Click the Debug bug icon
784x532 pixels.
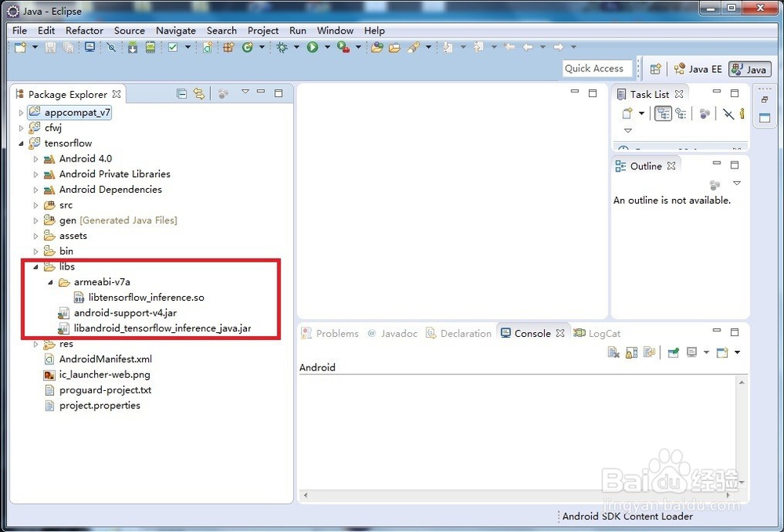pyautogui.click(x=282, y=48)
